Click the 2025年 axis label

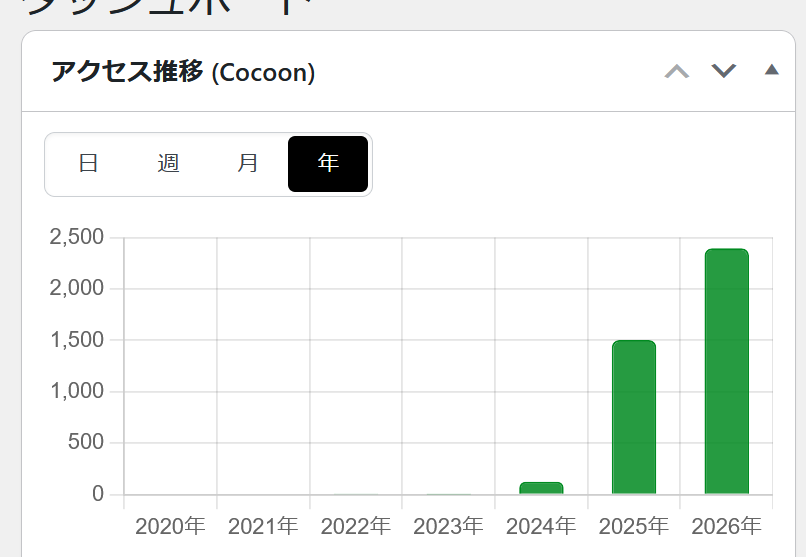(x=634, y=526)
